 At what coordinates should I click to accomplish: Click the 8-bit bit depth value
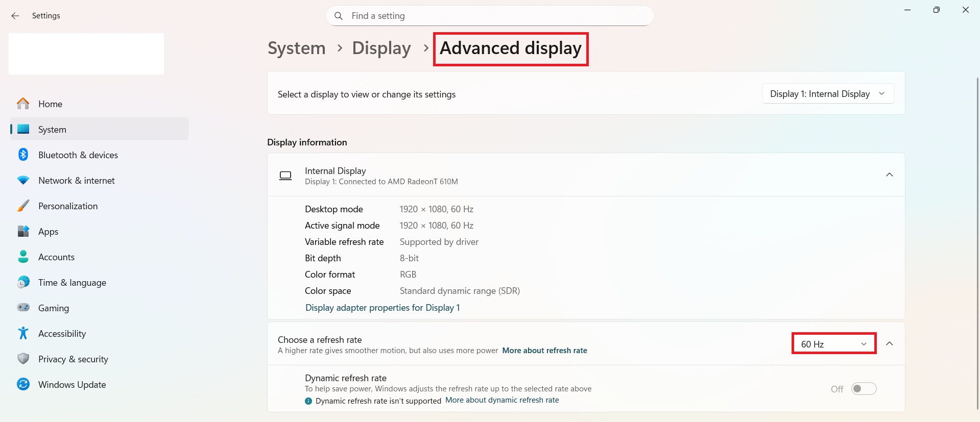coord(409,258)
